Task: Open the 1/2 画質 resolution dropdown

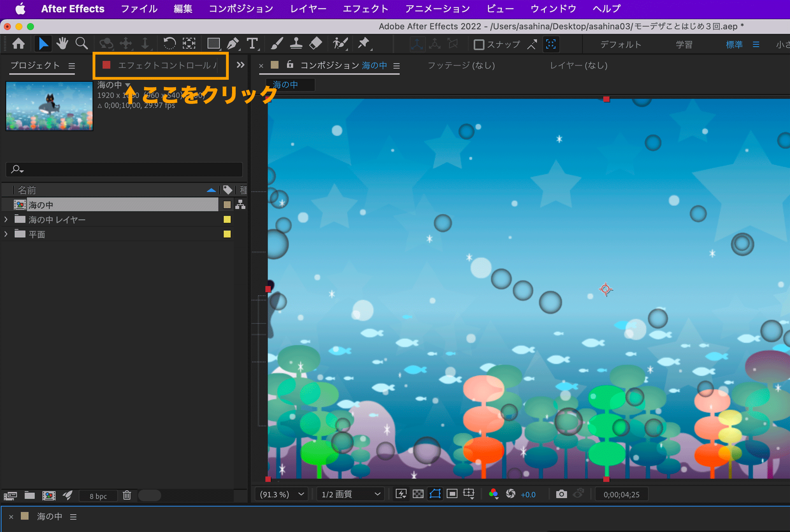Action: point(351,494)
